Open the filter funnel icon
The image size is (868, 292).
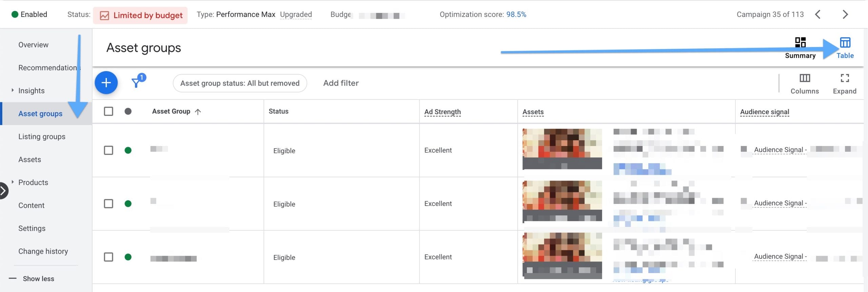click(x=136, y=83)
